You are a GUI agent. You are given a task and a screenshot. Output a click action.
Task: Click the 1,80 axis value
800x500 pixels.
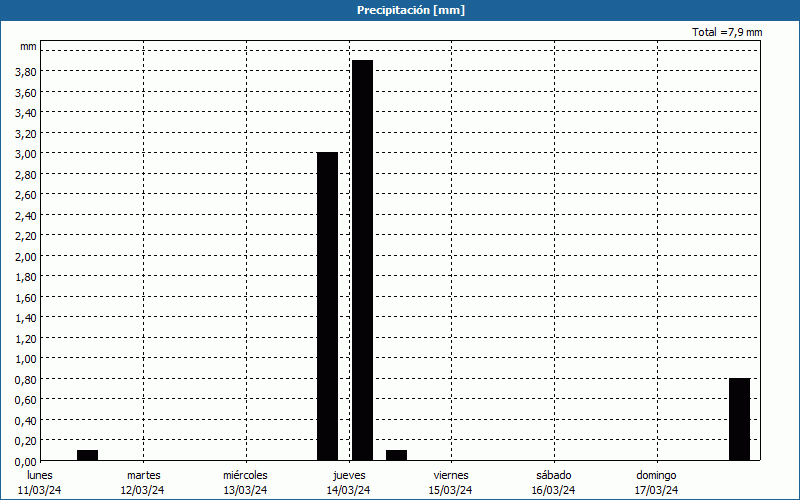click(x=26, y=277)
